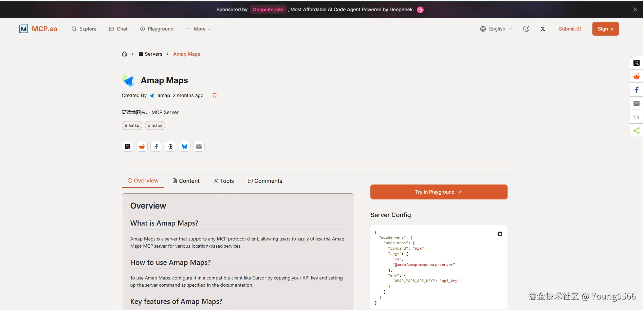Select the # maps tag
Screen dimensions: 644x310
(x=155, y=125)
